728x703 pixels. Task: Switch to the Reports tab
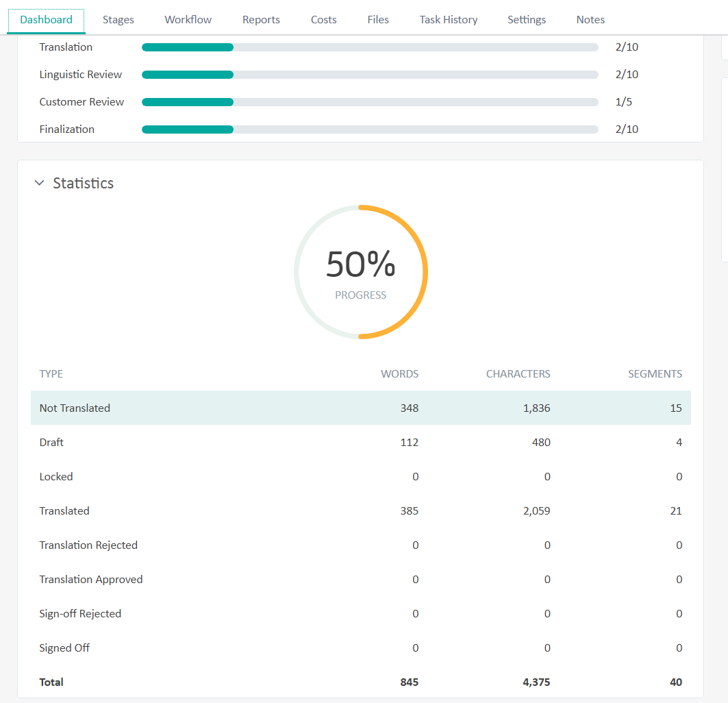[x=261, y=19]
